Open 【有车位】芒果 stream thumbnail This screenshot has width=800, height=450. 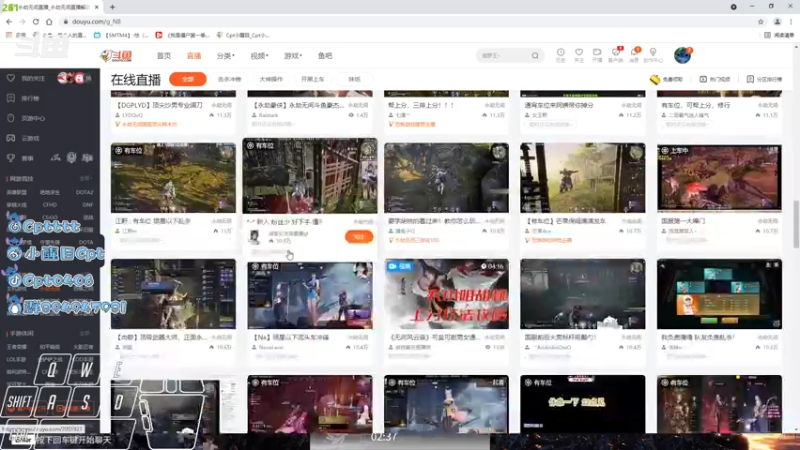coord(583,178)
